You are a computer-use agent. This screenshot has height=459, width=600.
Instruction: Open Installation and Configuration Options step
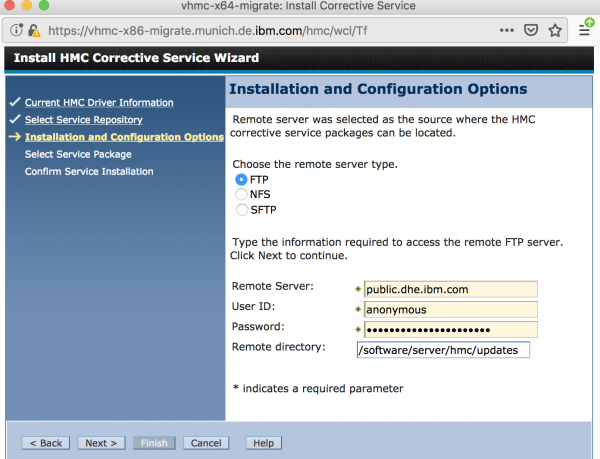coord(124,137)
